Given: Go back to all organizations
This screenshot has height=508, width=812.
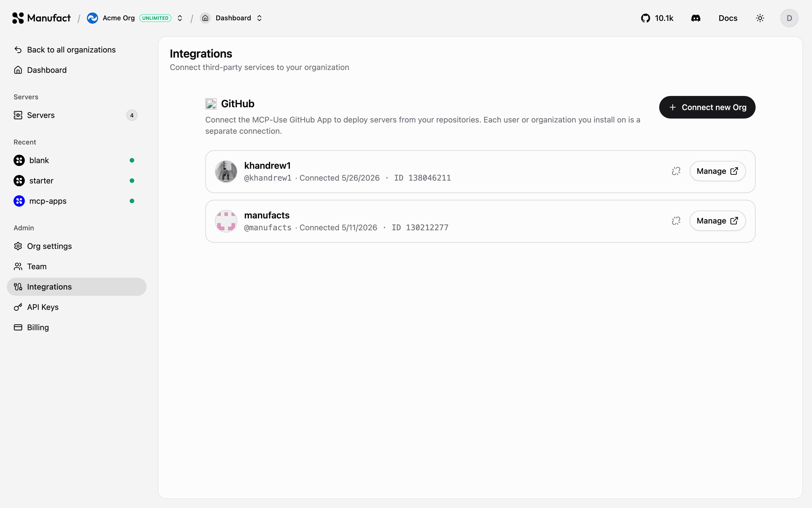Looking at the screenshot, I should point(76,50).
